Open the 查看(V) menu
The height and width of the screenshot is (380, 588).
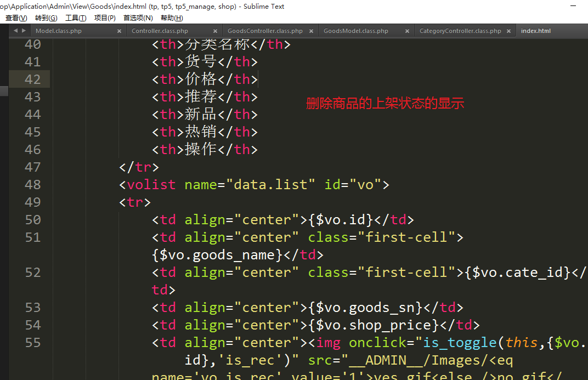click(x=16, y=18)
